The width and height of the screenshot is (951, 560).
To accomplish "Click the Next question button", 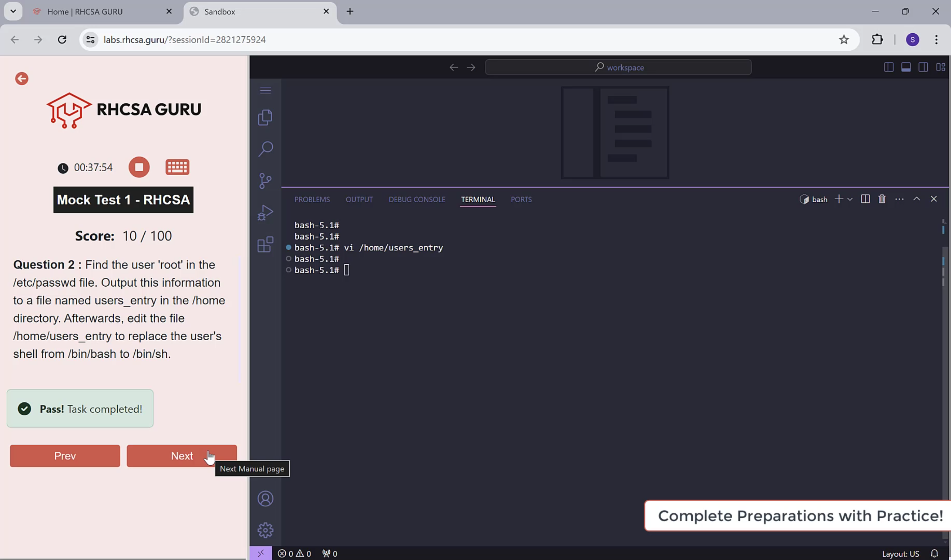I will [182, 456].
